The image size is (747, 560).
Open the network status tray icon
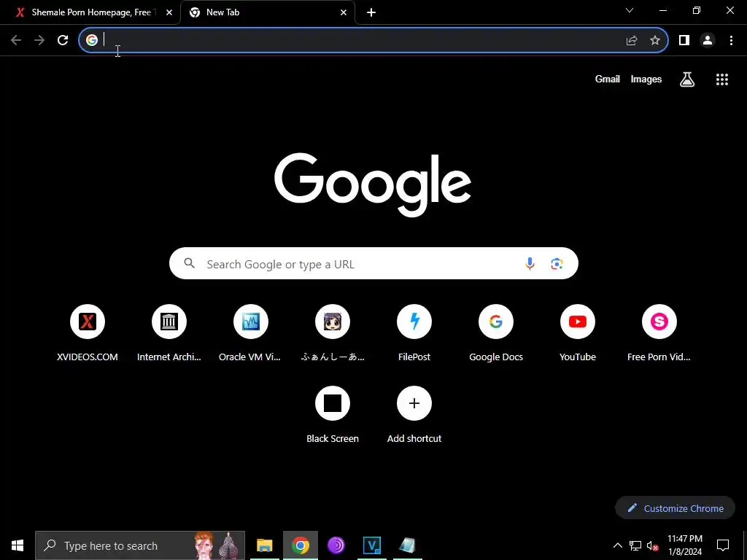click(635, 545)
